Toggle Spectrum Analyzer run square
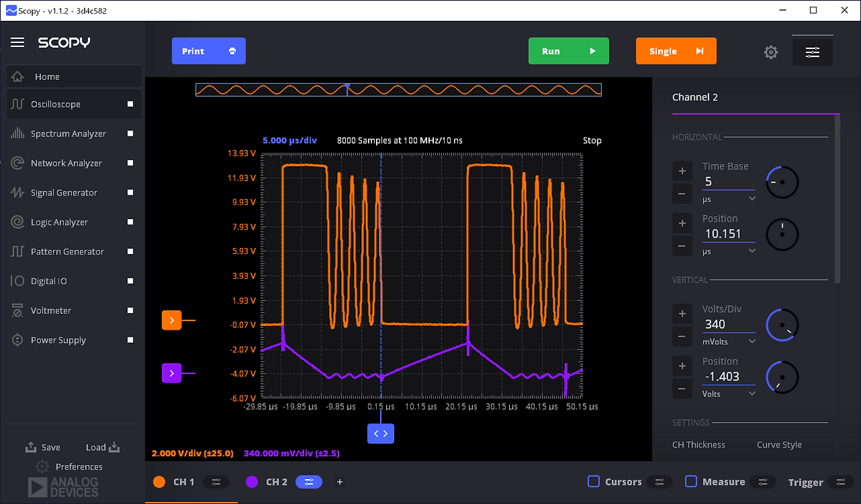 coord(130,134)
